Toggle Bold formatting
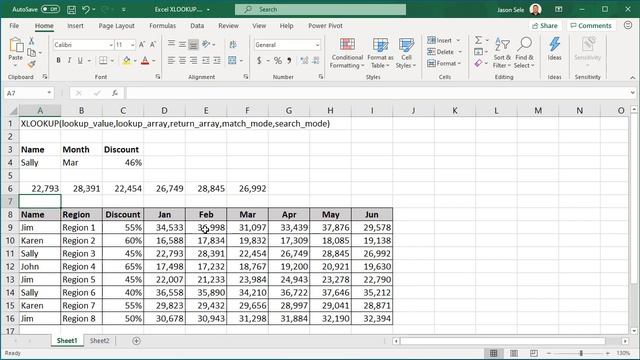This screenshot has height=360, width=640. tap(58, 61)
